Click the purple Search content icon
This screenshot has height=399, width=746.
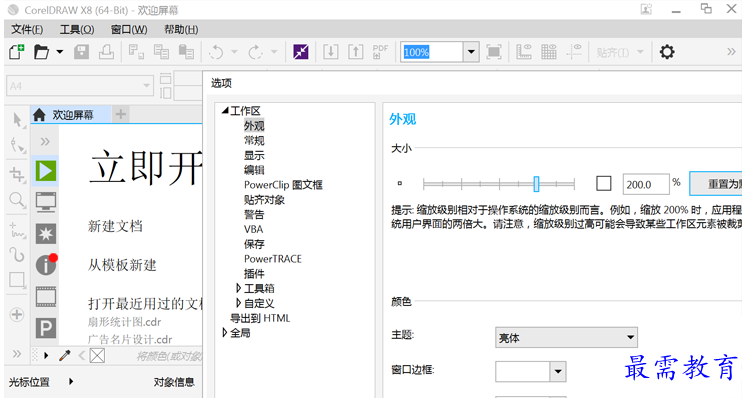[301, 52]
